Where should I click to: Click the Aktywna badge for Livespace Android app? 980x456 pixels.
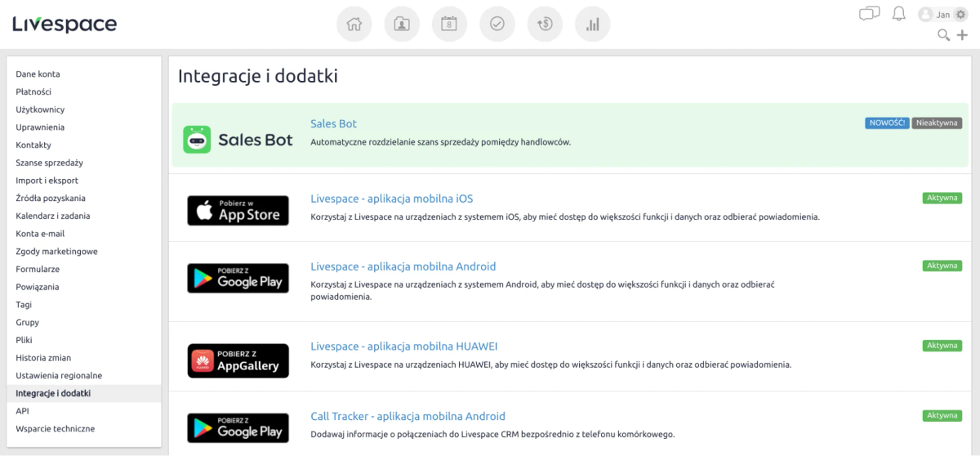point(942,266)
